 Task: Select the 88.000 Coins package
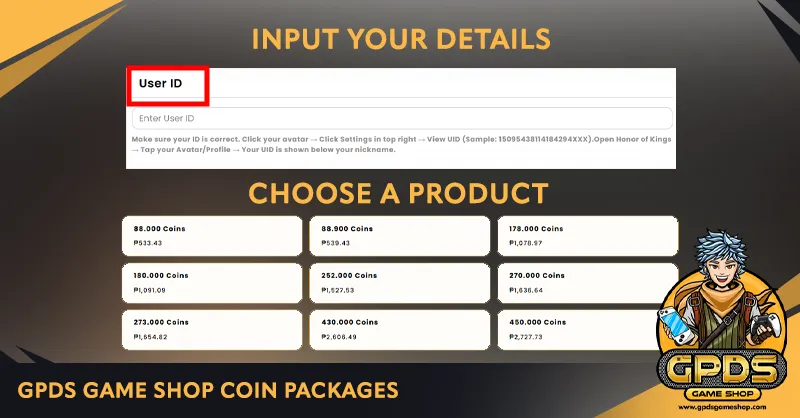click(211, 235)
